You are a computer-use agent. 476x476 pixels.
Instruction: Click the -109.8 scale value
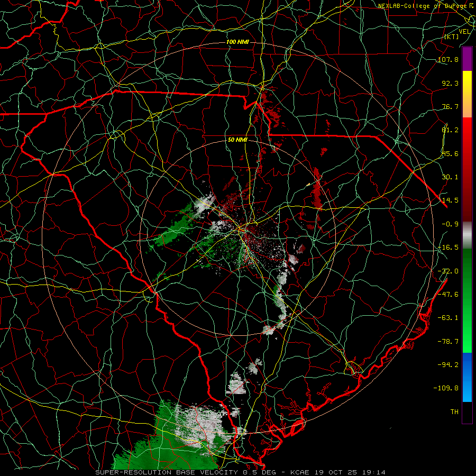coord(446,388)
